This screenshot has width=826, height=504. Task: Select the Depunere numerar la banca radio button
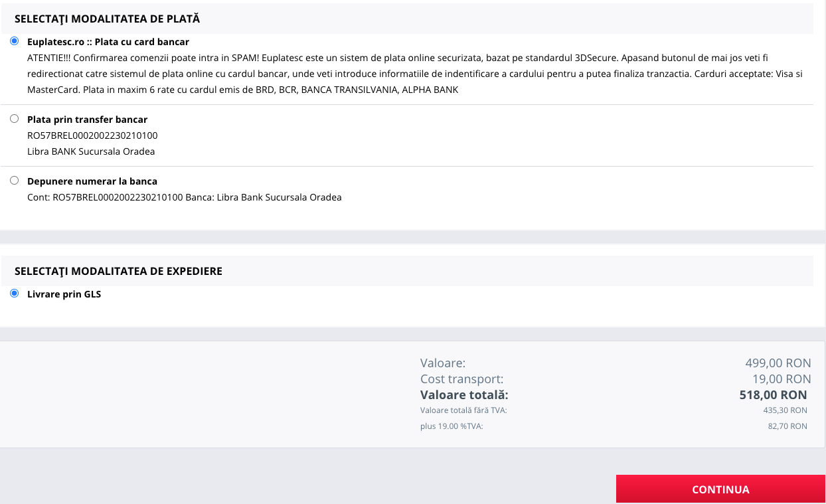click(15, 181)
